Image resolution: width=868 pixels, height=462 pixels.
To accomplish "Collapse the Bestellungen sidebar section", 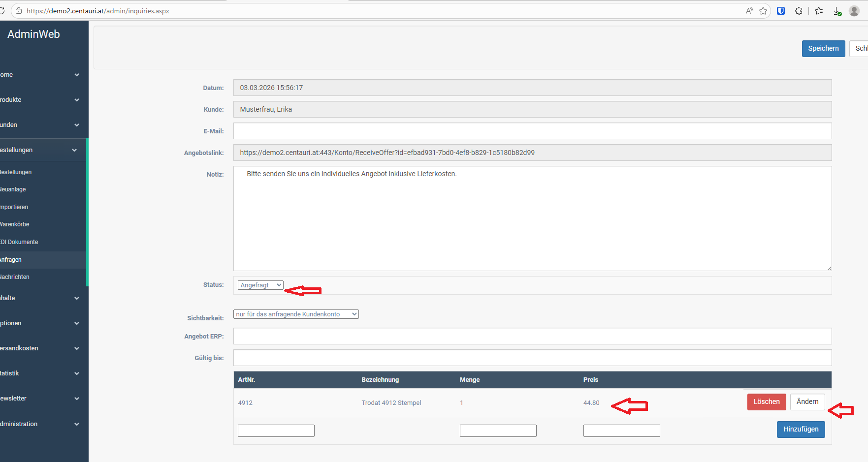I will click(43, 150).
